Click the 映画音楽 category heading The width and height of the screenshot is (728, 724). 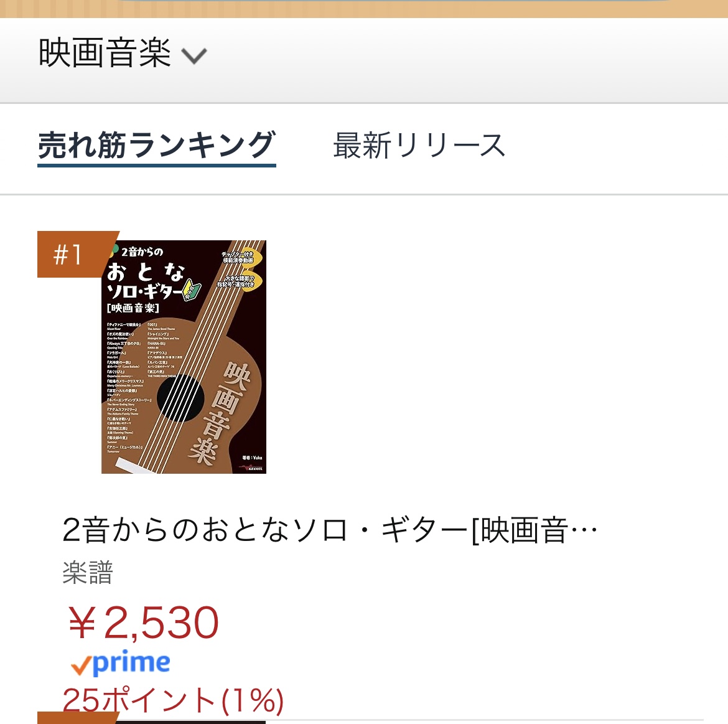pos(105,54)
